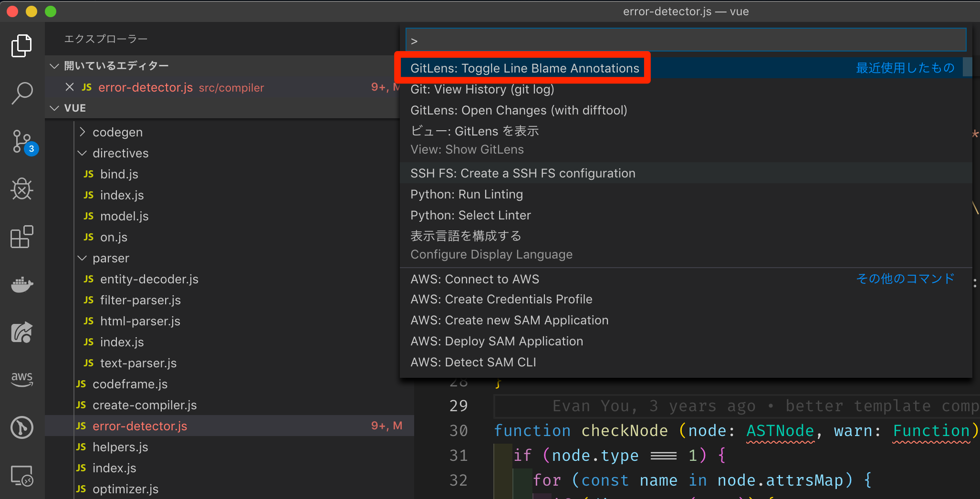Open the Remote Explorer view
The width and height of the screenshot is (980, 499).
coord(22,476)
